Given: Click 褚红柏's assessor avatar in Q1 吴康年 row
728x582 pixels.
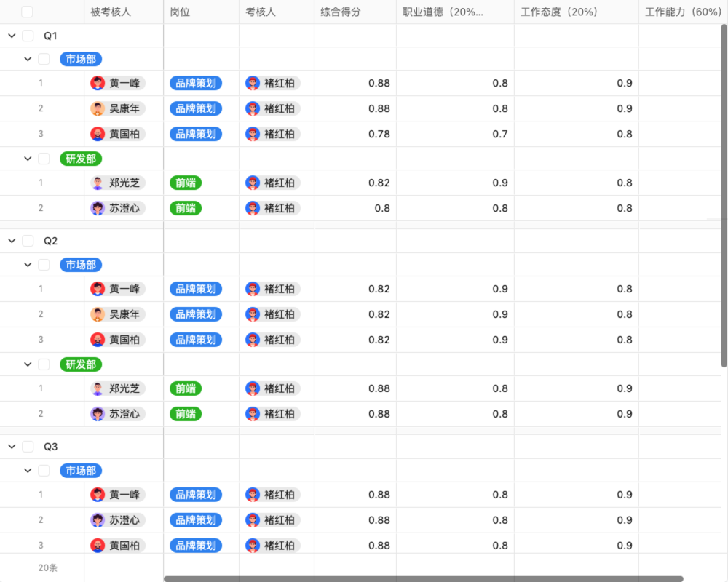Looking at the screenshot, I should pyautogui.click(x=253, y=108).
